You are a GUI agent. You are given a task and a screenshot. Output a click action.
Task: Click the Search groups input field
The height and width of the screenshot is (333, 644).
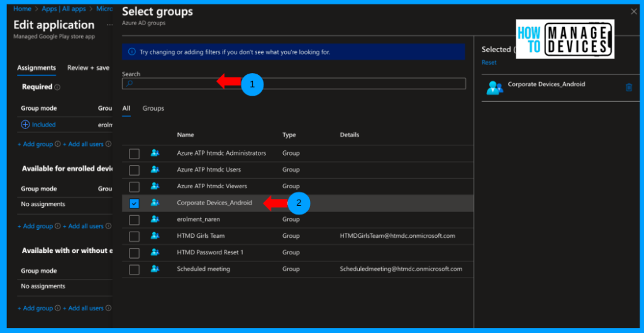[294, 84]
